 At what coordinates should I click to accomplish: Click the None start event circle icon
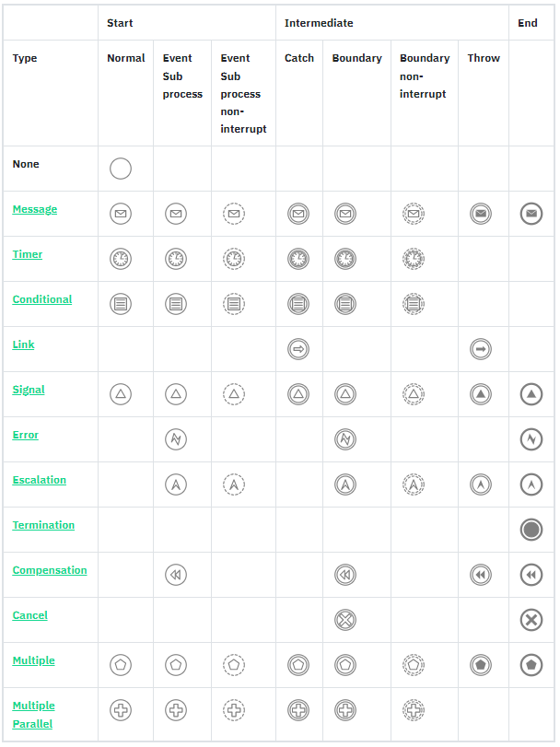tap(121, 169)
